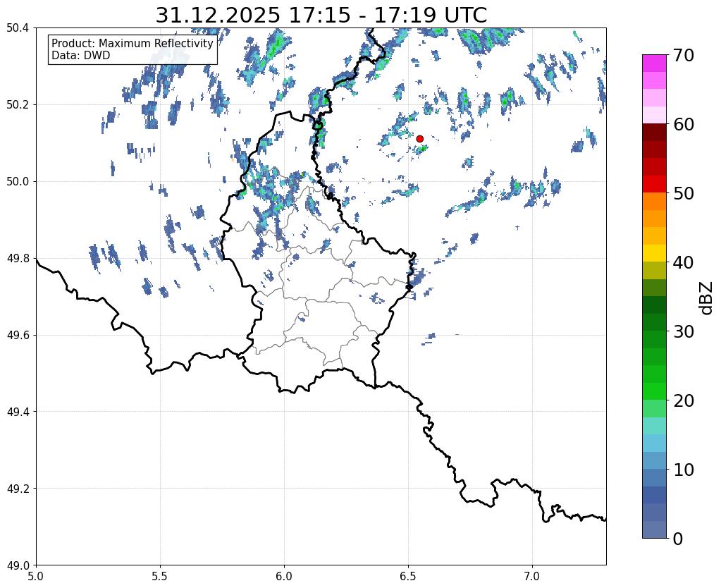Click the magenta top swatch of colorbar
This screenshot has width=721, height=588.
(654, 63)
